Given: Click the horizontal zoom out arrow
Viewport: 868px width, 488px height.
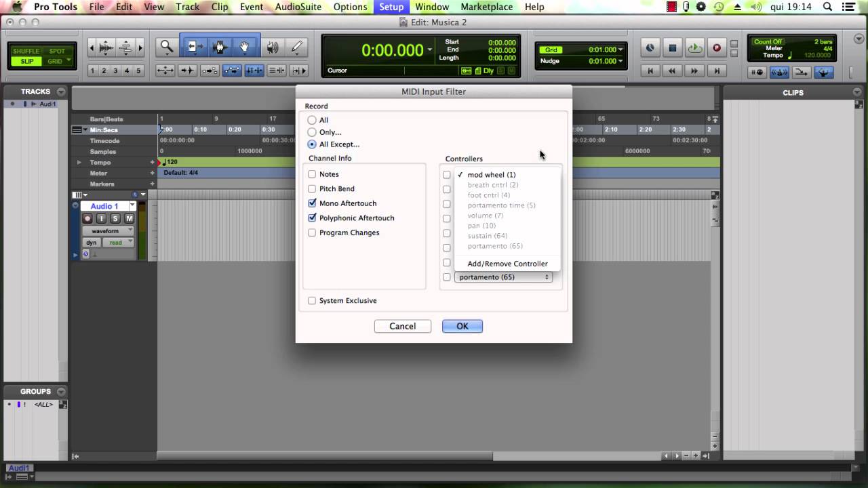Looking at the screenshot, I should click(x=92, y=47).
